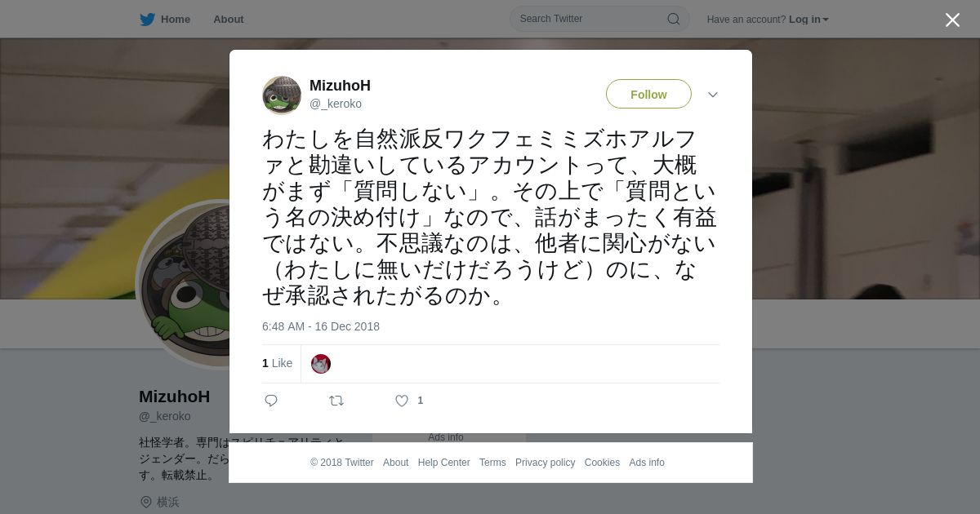Like the tweet with heart icon
The width and height of the screenshot is (980, 514).
click(x=402, y=401)
